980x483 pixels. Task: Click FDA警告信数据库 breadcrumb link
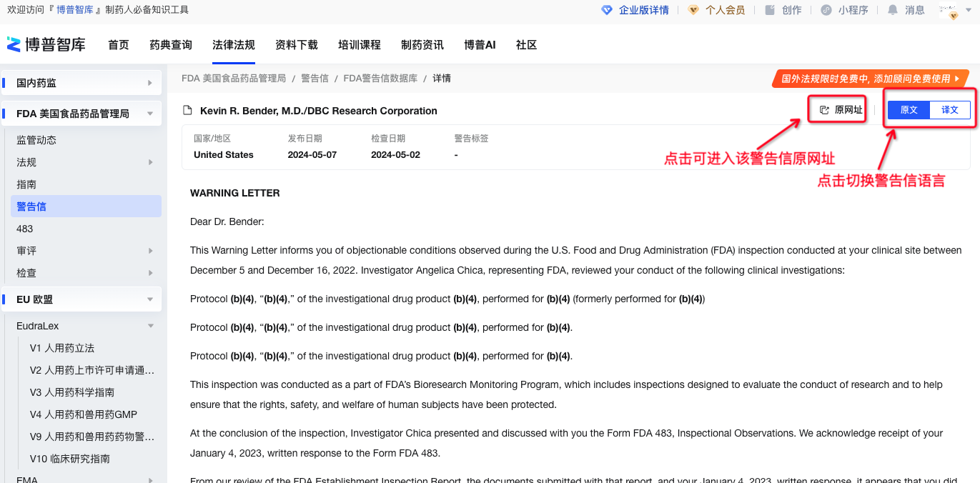tap(380, 78)
